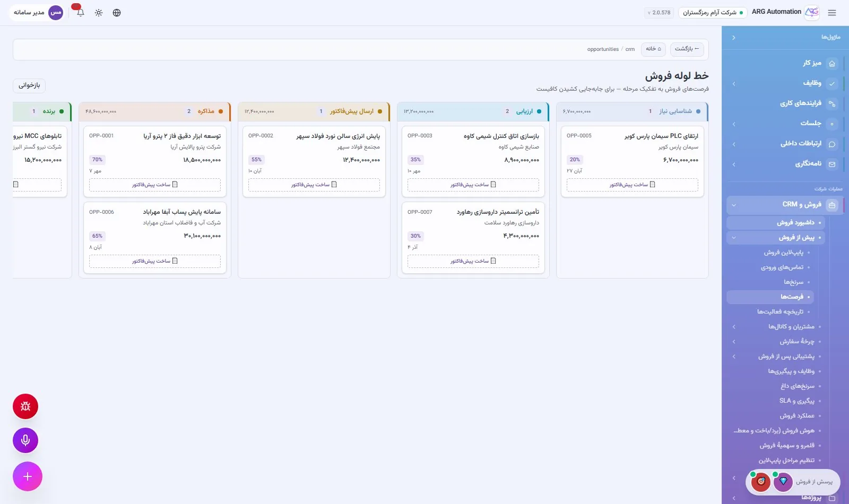Viewport: 849px width, 504px height.
Task: Click the خانه home breadcrumb button
Action: (653, 49)
